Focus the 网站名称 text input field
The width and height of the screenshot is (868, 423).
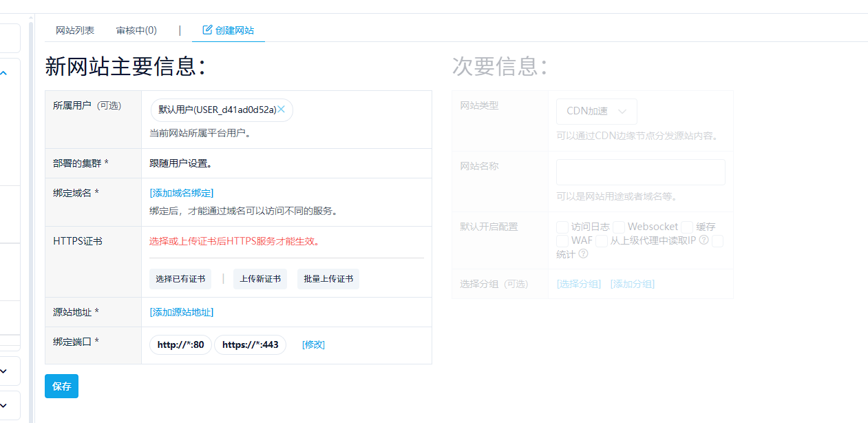641,172
